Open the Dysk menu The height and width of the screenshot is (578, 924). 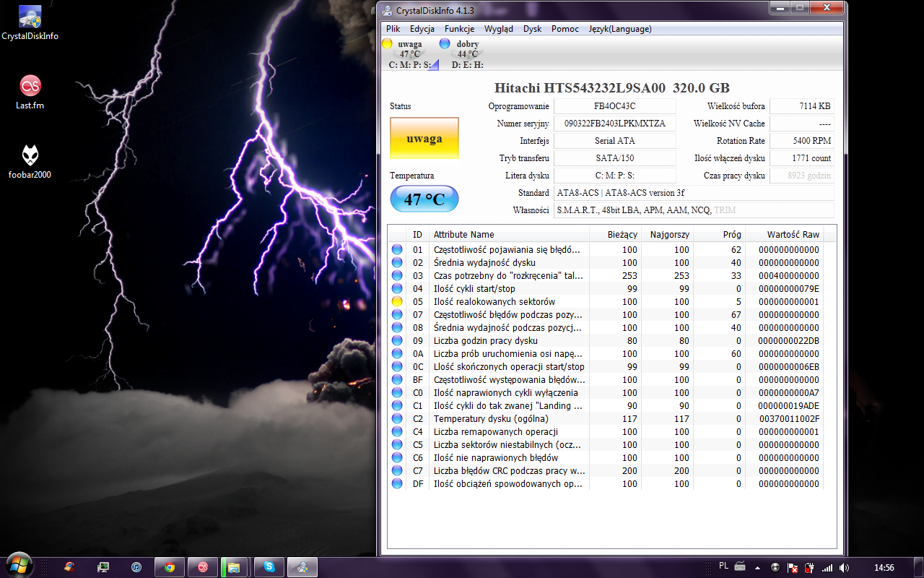point(533,29)
